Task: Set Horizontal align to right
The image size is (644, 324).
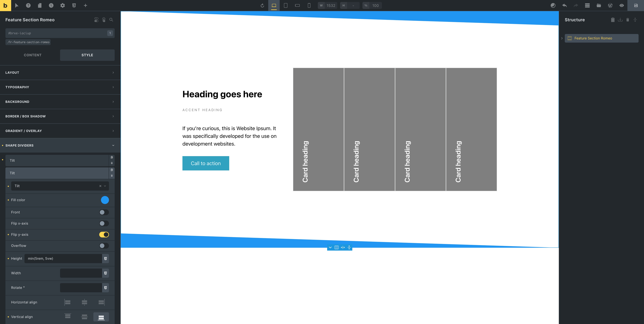Action: tap(101, 302)
